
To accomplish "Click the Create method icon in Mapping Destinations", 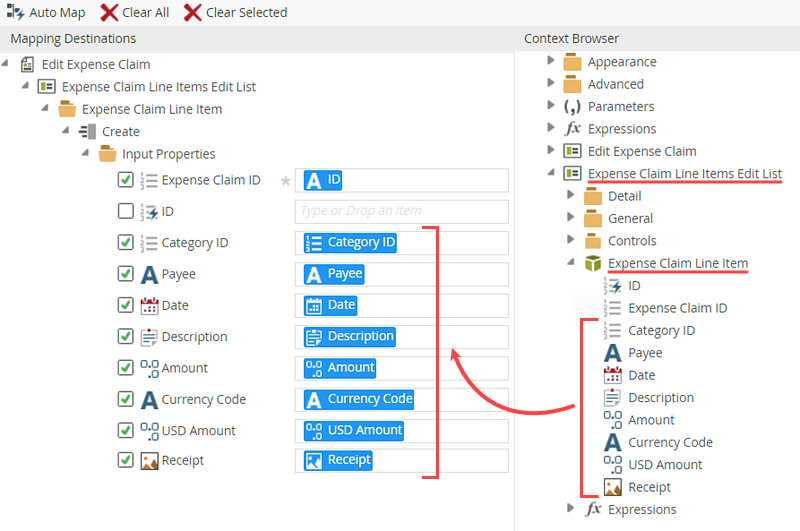I will pos(88,132).
